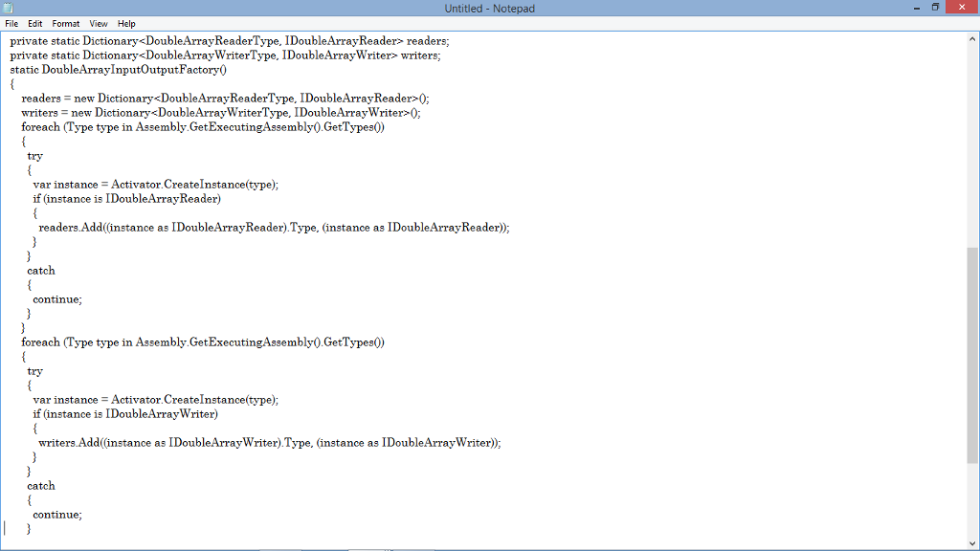Click the first 'catch' keyword

[41, 271]
